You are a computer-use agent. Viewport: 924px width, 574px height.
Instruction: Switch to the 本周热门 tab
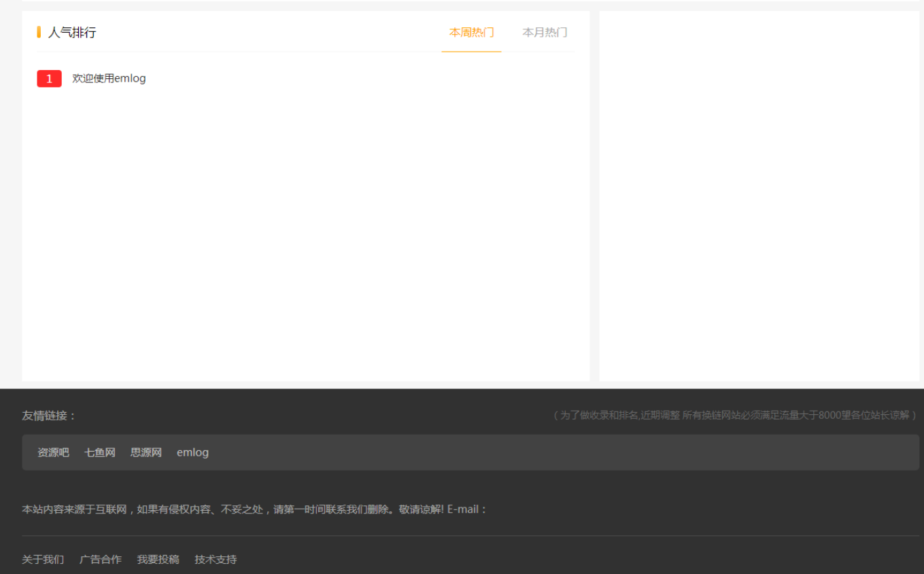471,32
